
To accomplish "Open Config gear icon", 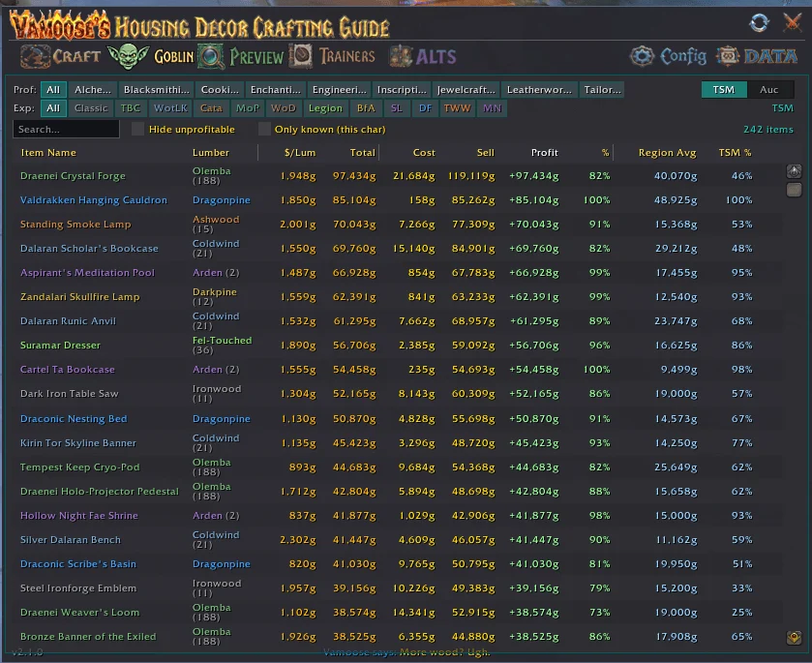I will coord(643,56).
